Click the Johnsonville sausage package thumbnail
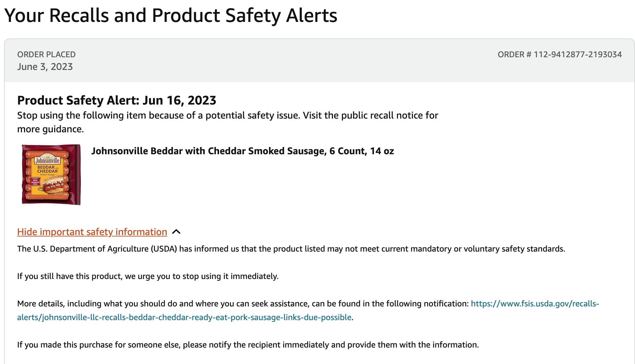The width and height of the screenshot is (635, 364). pyautogui.click(x=51, y=174)
